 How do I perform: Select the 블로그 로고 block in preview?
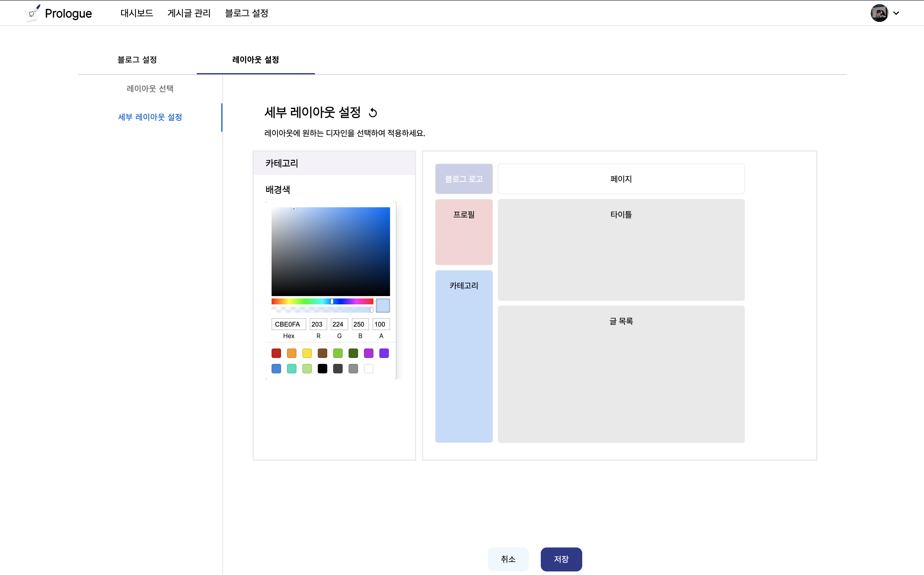464,179
